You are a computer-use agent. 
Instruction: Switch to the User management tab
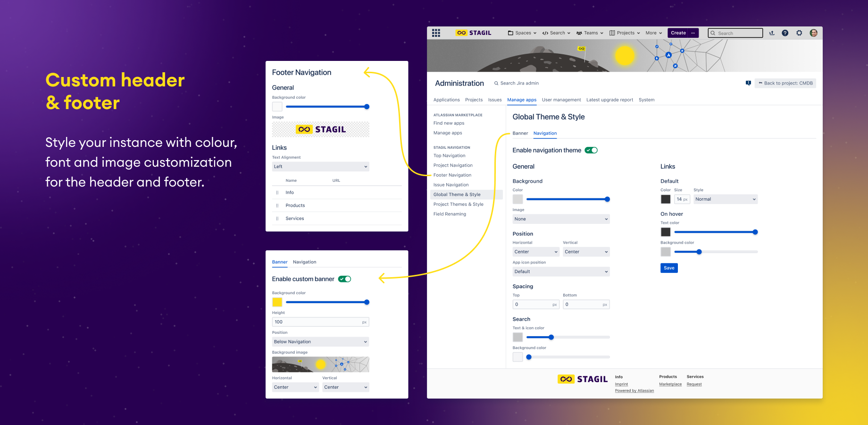coord(561,100)
